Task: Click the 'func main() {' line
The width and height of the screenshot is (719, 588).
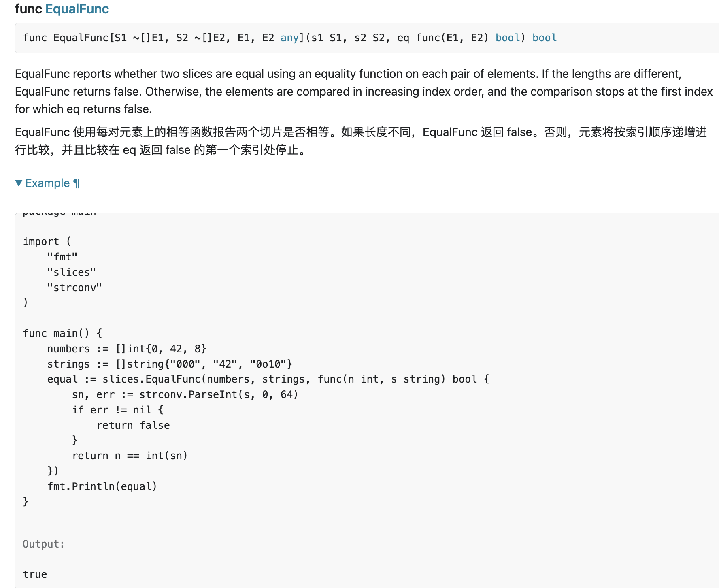Action: click(63, 333)
